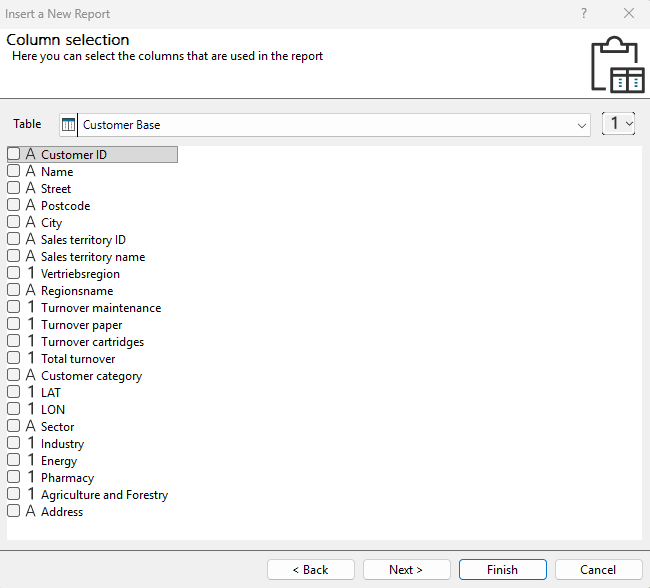
Task: Go back with the Back button
Action: coord(311,570)
